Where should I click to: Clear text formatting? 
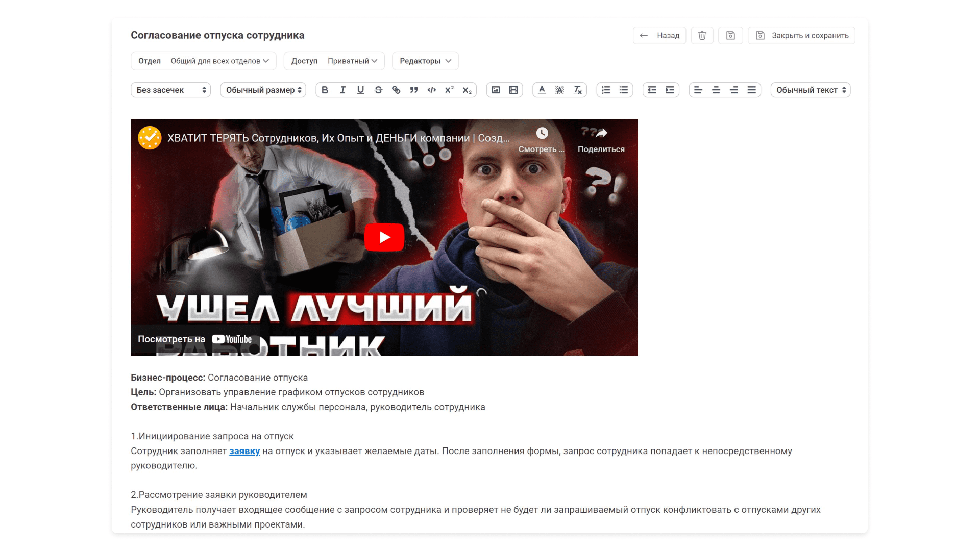coord(577,90)
